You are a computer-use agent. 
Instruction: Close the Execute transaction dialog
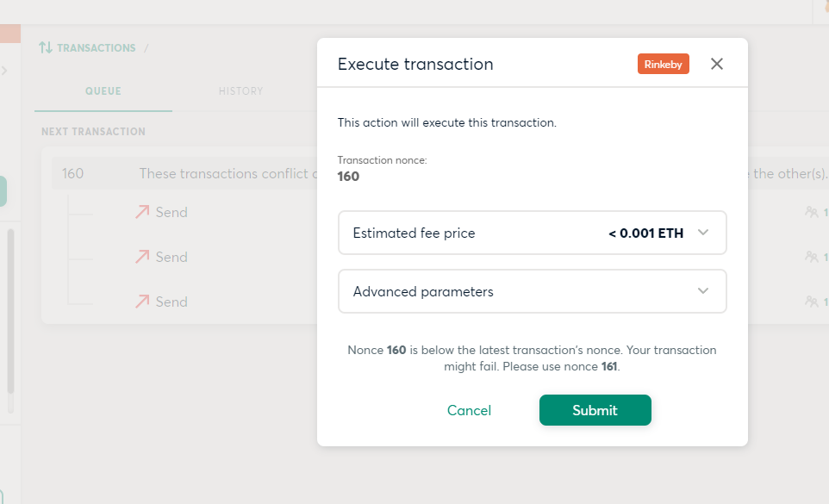pyautogui.click(x=717, y=64)
